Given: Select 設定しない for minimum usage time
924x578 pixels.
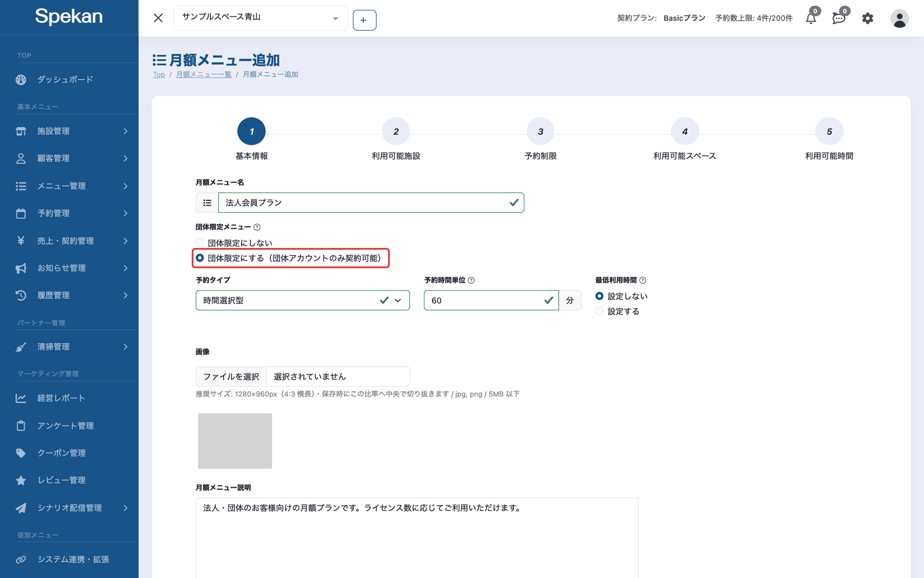Looking at the screenshot, I should tap(599, 296).
